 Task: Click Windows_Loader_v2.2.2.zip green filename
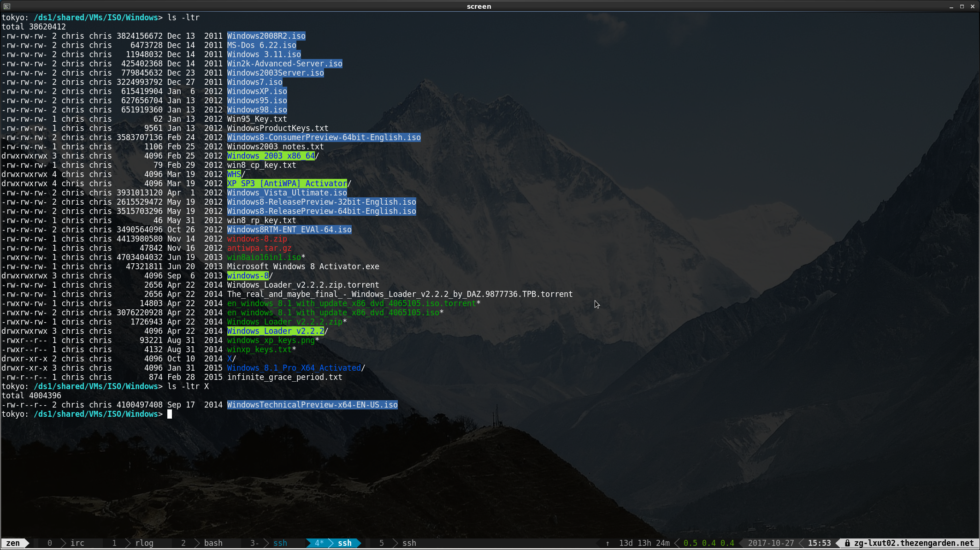tap(284, 322)
